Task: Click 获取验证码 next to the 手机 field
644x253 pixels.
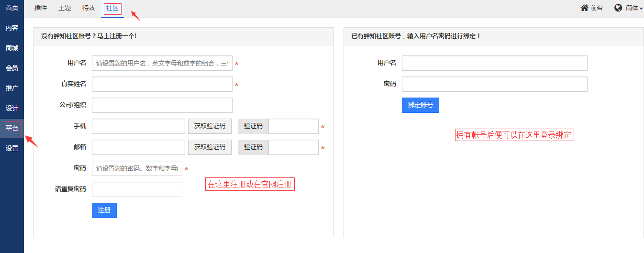Action: pyautogui.click(x=210, y=126)
